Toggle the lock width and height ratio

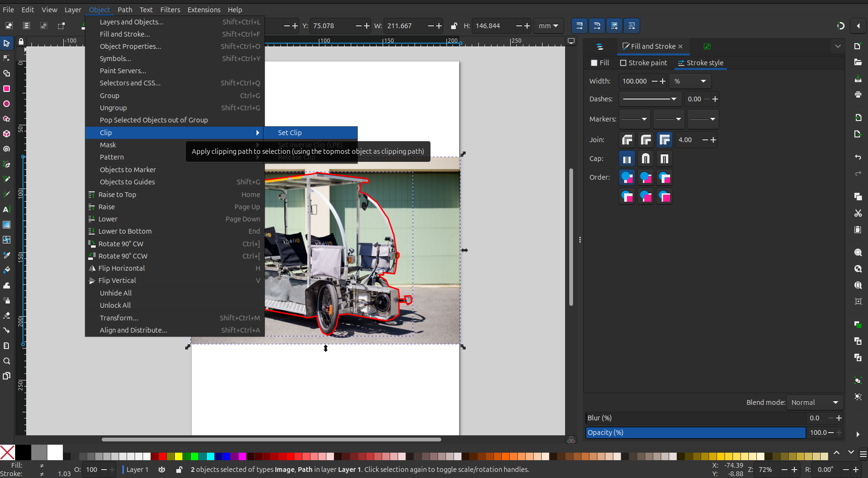point(453,26)
